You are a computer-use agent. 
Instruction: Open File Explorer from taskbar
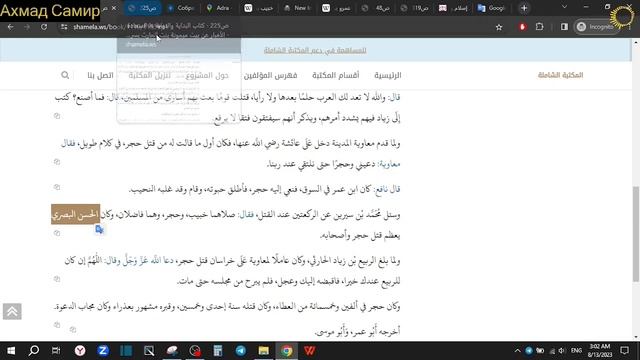[264, 351]
